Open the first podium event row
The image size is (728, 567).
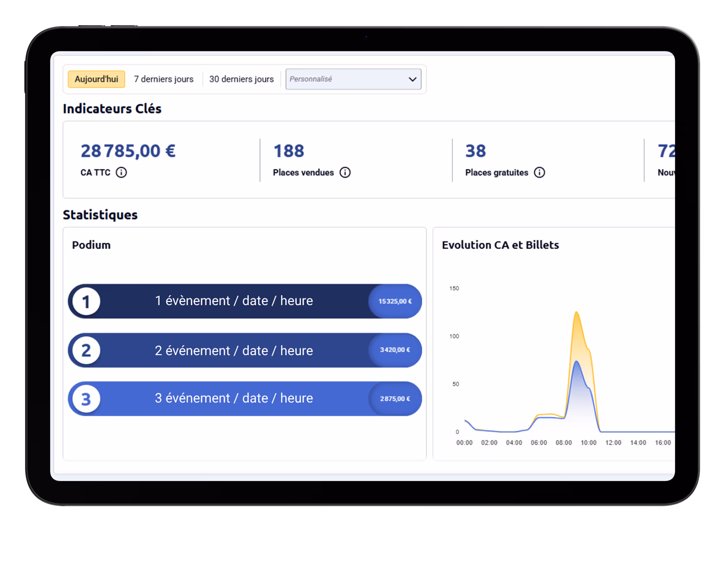(233, 301)
